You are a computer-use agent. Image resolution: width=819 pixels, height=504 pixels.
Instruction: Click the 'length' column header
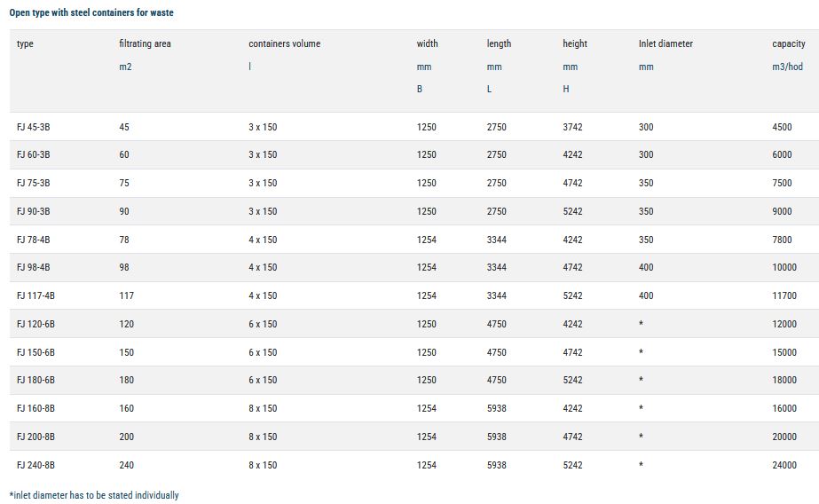click(x=499, y=43)
